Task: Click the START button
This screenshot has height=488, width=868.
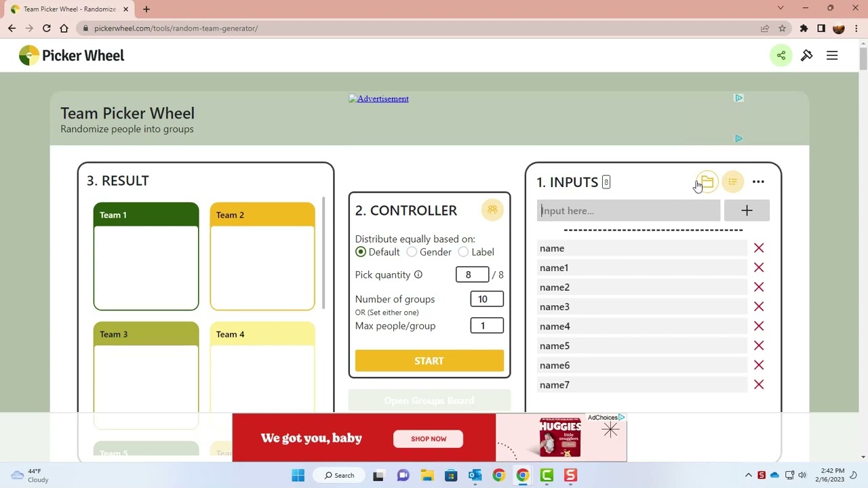Action: (x=429, y=361)
